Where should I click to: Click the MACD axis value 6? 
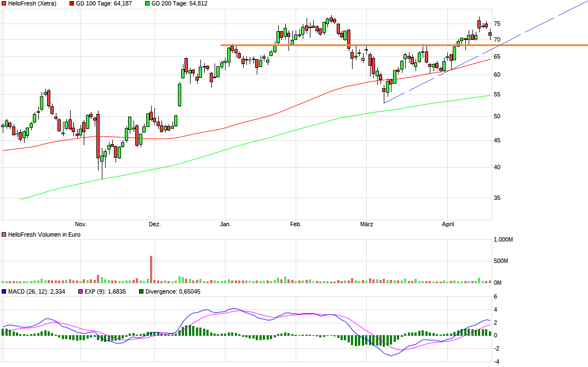tap(495, 297)
